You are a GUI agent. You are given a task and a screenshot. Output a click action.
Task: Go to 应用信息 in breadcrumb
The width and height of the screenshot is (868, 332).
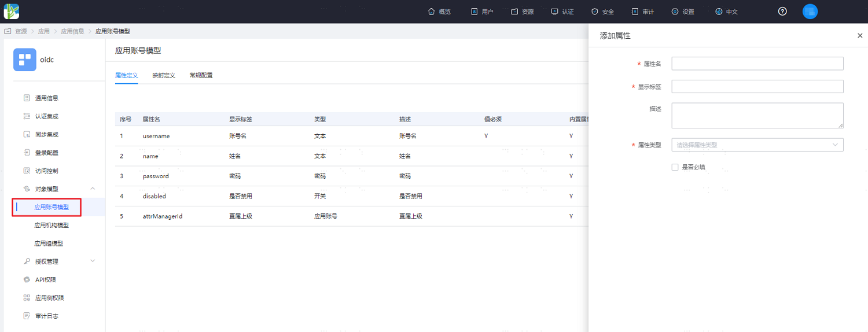(x=73, y=31)
